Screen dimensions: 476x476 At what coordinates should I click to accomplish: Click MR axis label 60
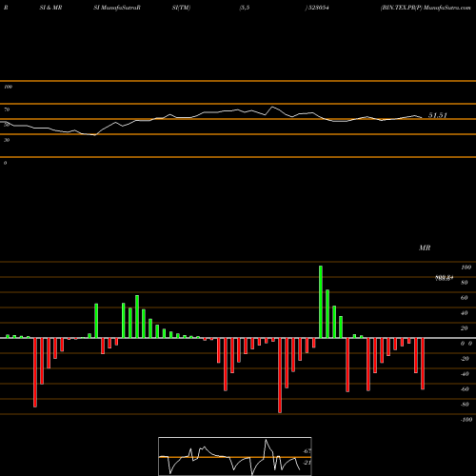point(465,298)
